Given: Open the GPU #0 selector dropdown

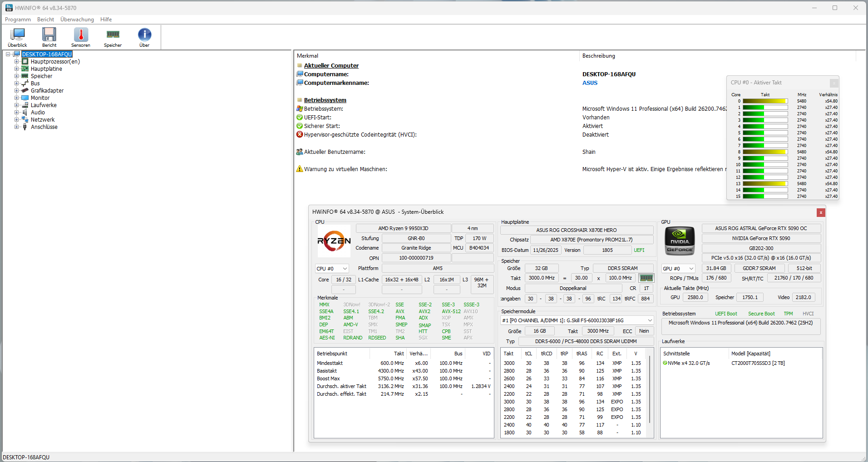Looking at the screenshot, I should click(x=678, y=269).
